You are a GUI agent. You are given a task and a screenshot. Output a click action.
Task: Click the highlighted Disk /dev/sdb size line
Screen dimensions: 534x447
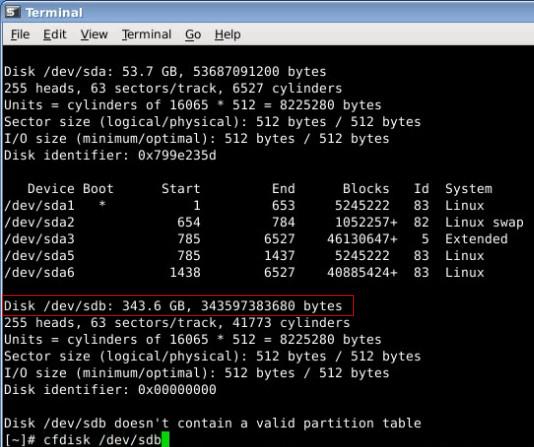coord(178,306)
